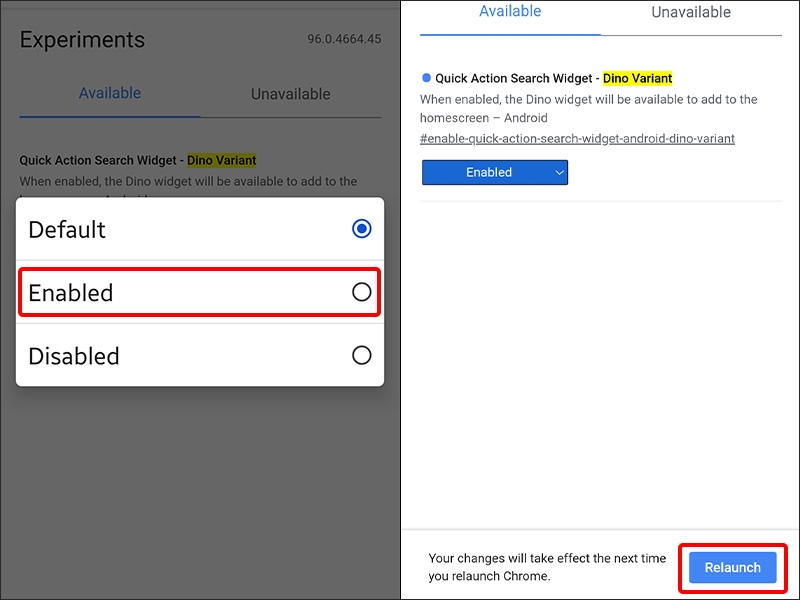Viewport: 800px width, 600px height.
Task: Click the Experiments page heading
Action: pos(82,40)
